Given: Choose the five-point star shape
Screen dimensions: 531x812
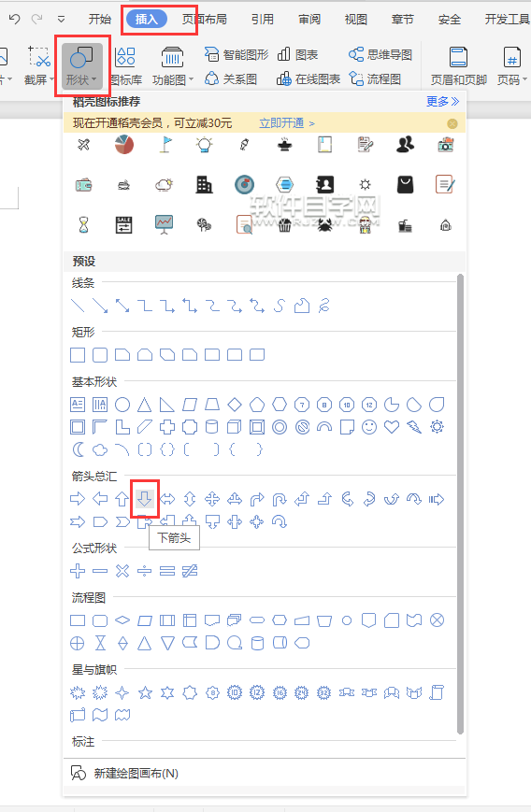Looking at the screenshot, I should tap(145, 692).
